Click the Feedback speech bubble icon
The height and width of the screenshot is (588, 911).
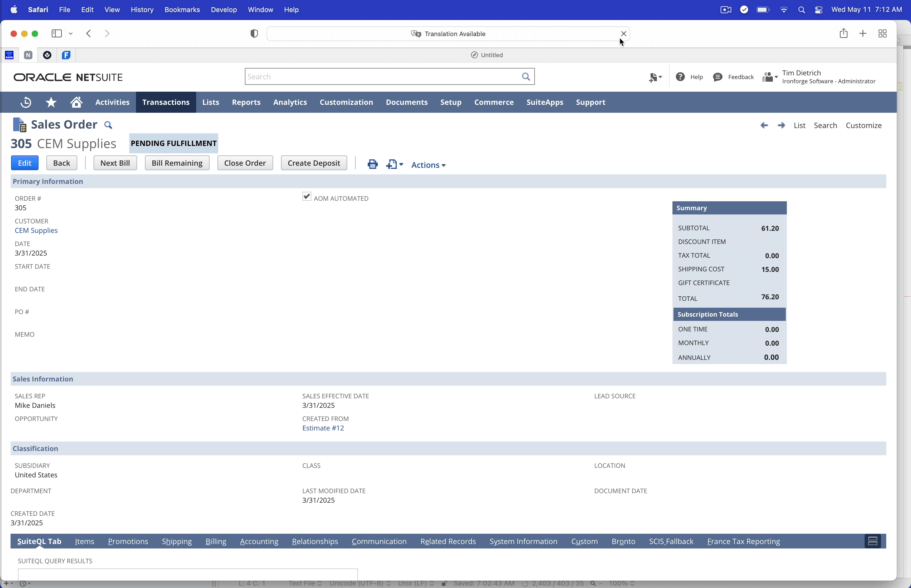click(718, 77)
